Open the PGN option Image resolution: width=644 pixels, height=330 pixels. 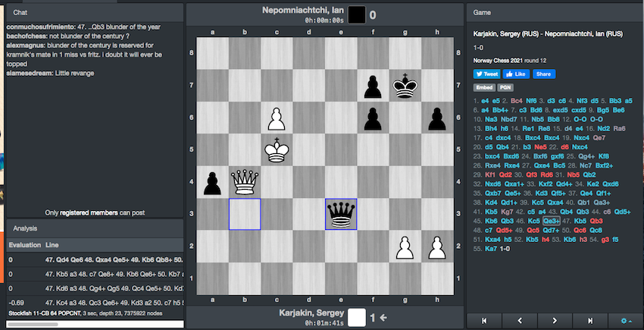point(505,88)
